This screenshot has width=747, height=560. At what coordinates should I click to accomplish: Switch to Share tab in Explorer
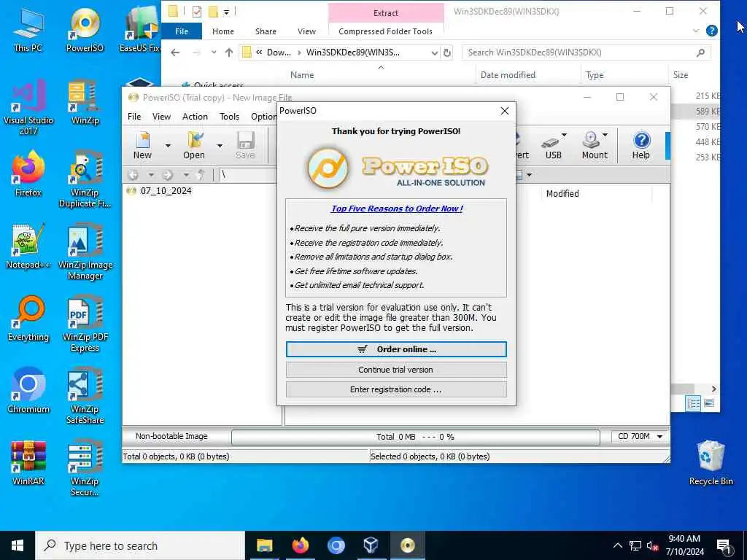[266, 31]
